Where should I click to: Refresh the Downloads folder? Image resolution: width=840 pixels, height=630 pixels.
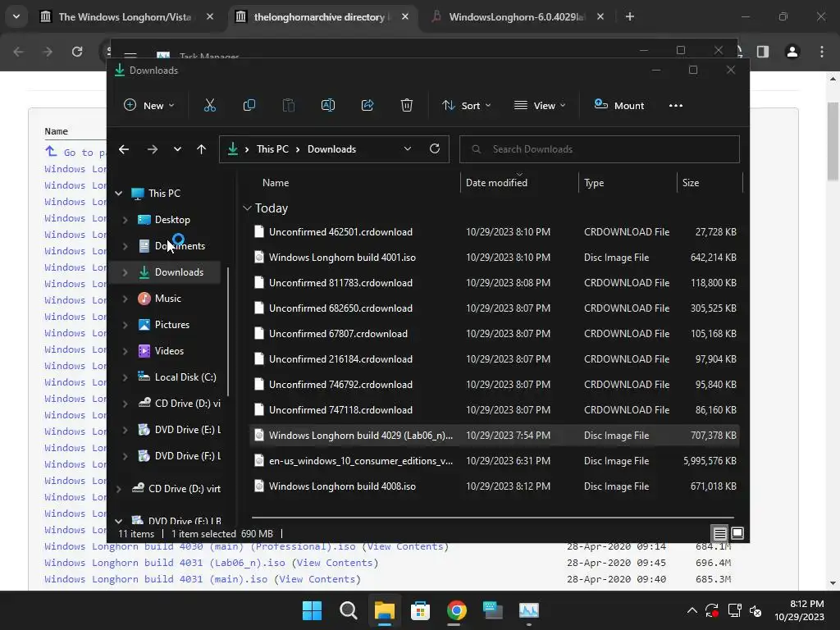(435, 149)
